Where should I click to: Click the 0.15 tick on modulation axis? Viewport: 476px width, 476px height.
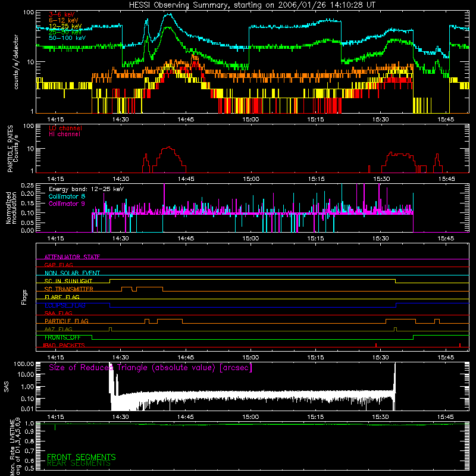click(27, 203)
